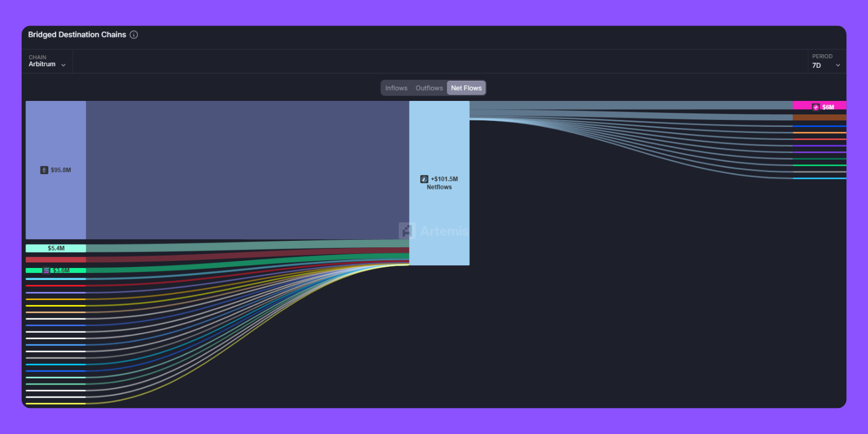Switch to the Outflows view
868x434 pixels.
[429, 88]
